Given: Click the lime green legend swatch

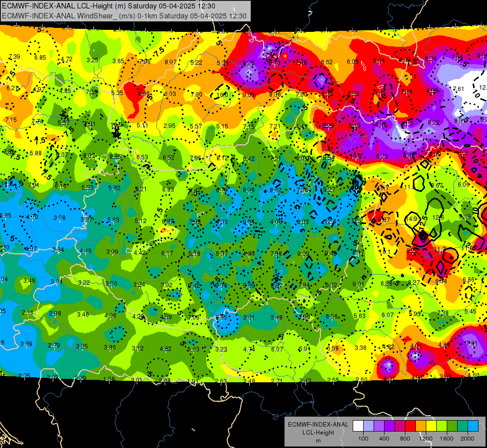Looking at the screenshot, I should pos(441,426).
